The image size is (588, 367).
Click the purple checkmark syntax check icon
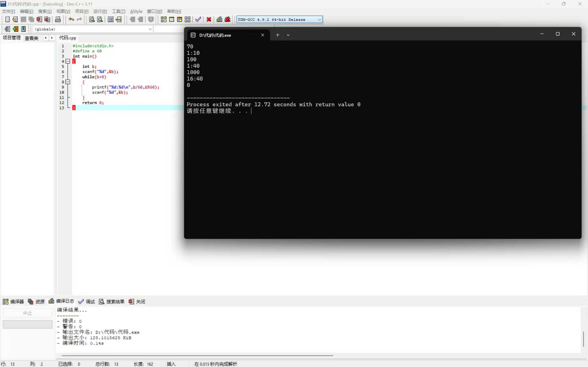click(x=198, y=19)
